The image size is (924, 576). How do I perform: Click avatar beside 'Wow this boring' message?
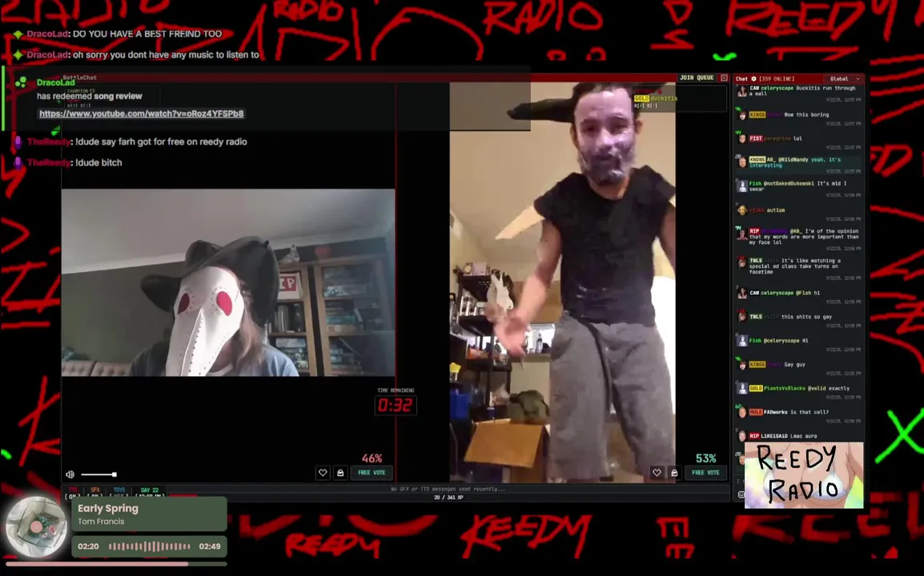(742, 115)
